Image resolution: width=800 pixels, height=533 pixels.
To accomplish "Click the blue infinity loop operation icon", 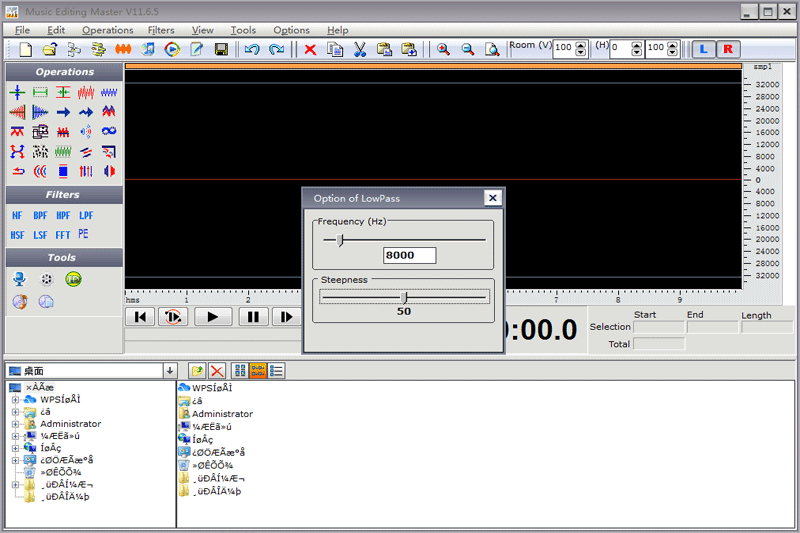I will 109,131.
